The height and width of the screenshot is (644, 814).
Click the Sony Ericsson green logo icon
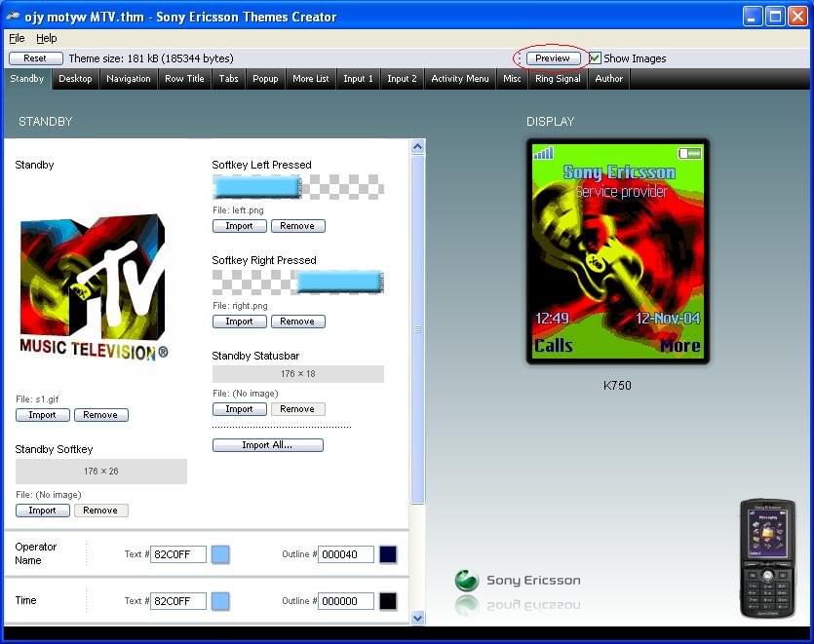467,581
